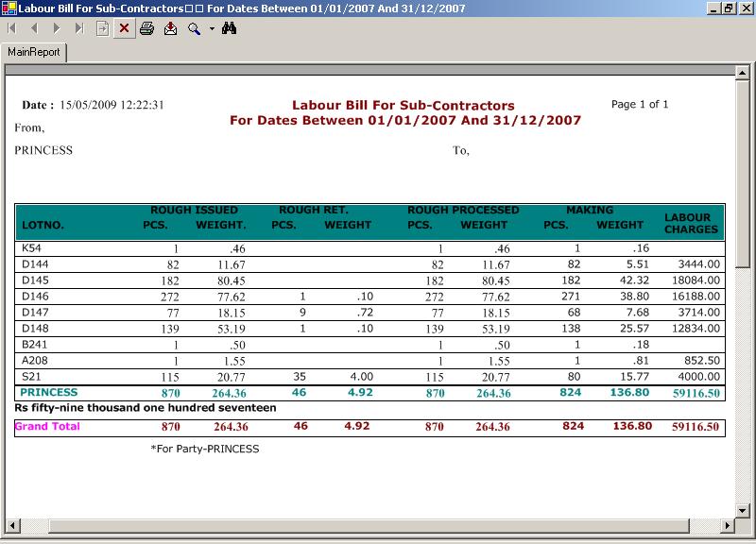Switch to the MainReport tab

point(34,52)
